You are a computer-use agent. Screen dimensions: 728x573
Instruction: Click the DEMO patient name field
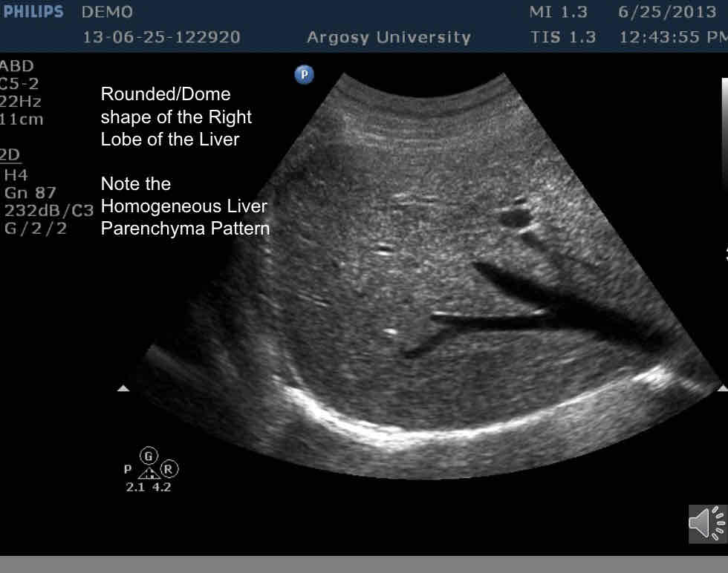pyautogui.click(x=108, y=12)
